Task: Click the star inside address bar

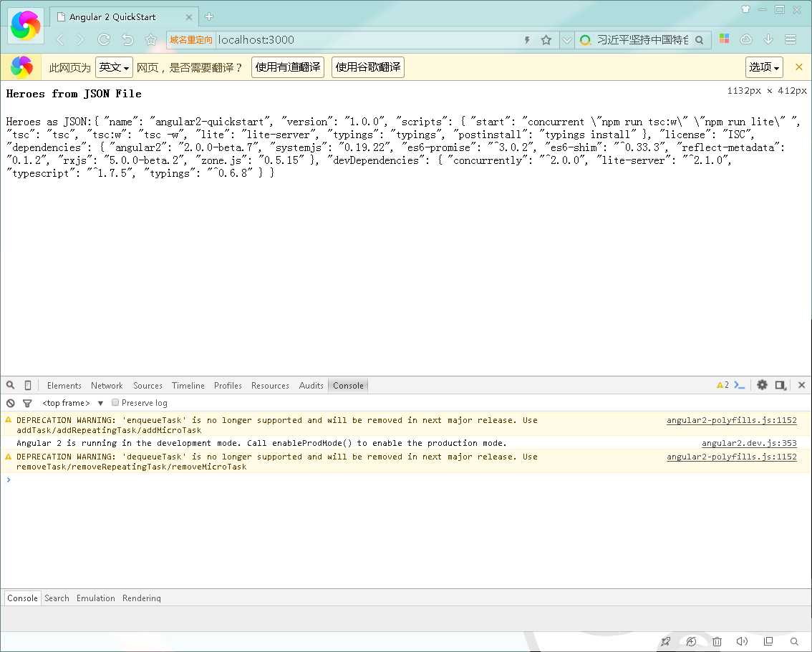Action: 546,40
